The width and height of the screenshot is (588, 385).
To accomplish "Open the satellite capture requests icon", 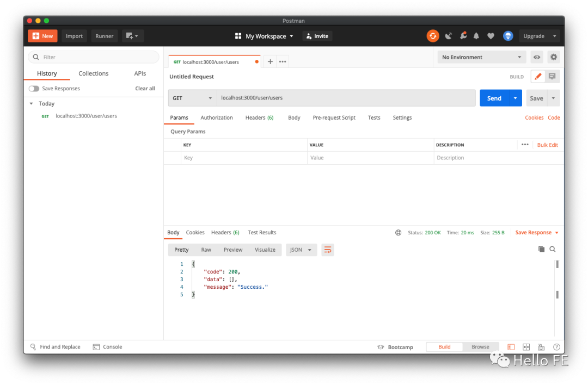I will coord(449,36).
